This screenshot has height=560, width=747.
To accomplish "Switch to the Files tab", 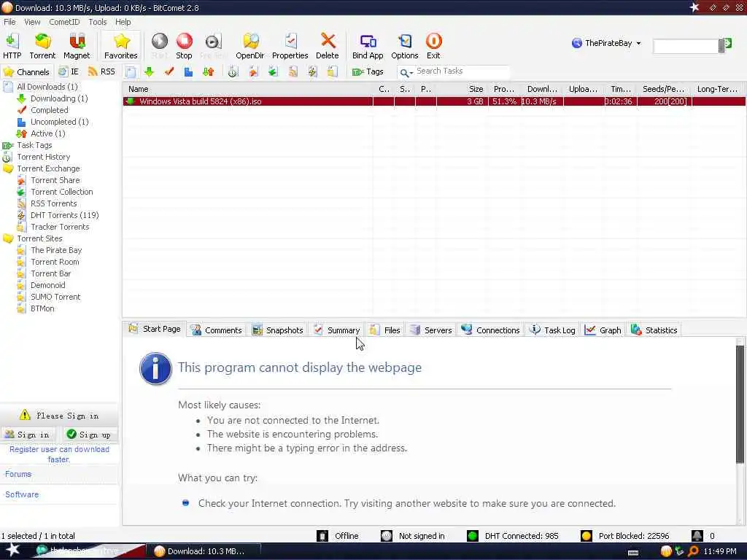I will coord(385,330).
